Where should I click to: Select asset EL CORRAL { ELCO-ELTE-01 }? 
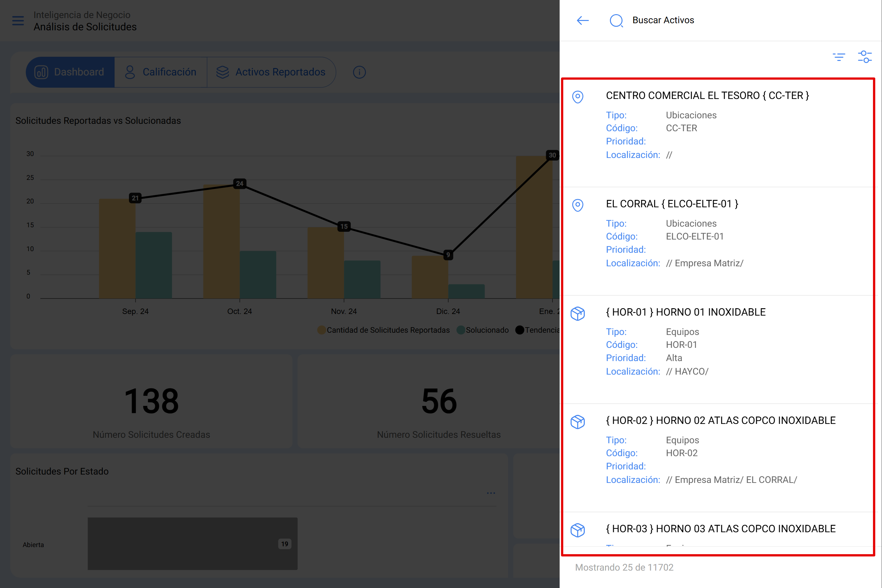pyautogui.click(x=719, y=241)
